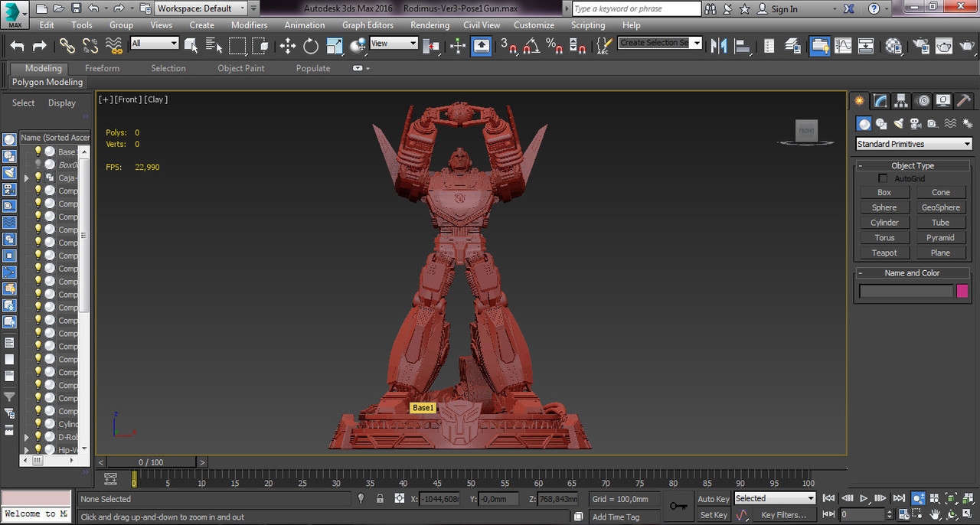980x525 pixels.
Task: Activate the Select and Move tool
Action: coord(287,46)
